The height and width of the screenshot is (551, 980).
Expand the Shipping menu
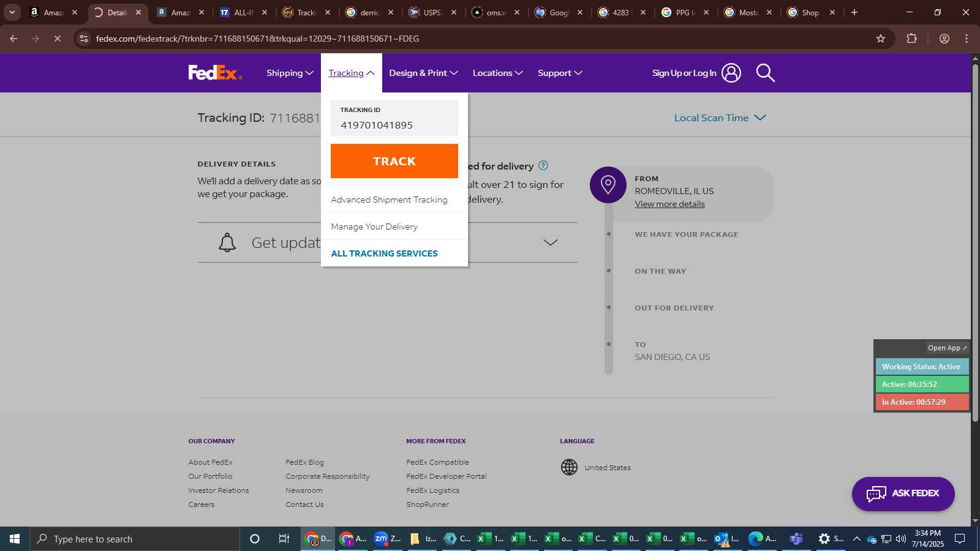click(x=290, y=73)
